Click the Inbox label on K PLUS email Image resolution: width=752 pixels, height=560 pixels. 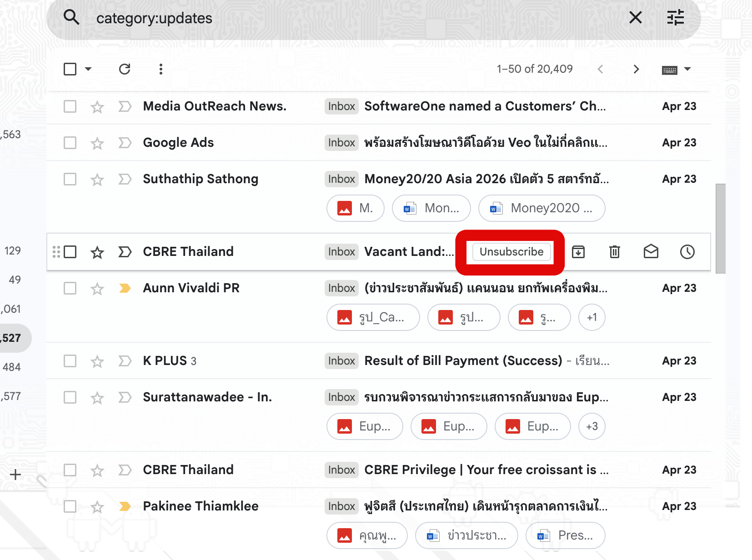[341, 360]
